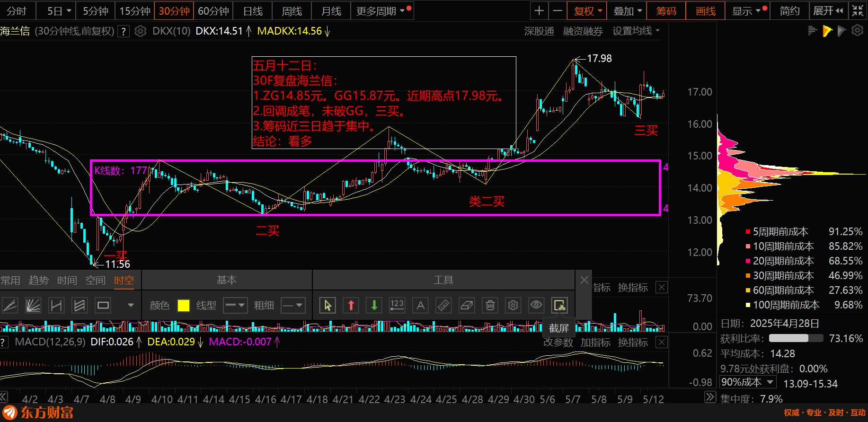Screen dimensions: 868x422
Task: Select the trend line drawing tool
Action: pyautogui.click(x=10, y=305)
